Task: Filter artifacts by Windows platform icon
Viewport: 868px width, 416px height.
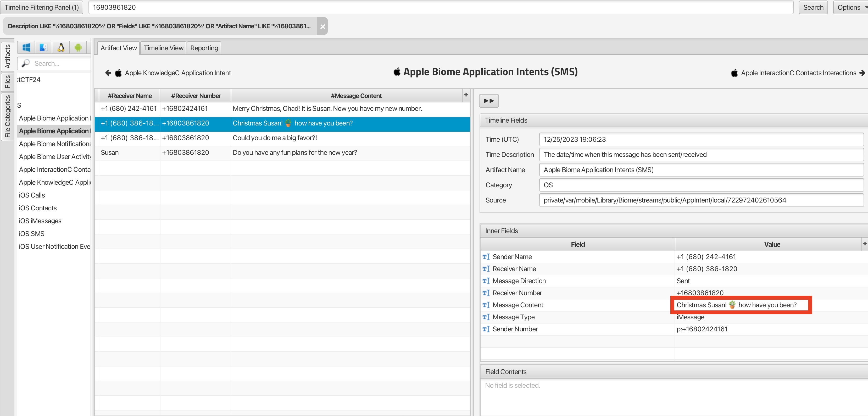Action: point(26,47)
